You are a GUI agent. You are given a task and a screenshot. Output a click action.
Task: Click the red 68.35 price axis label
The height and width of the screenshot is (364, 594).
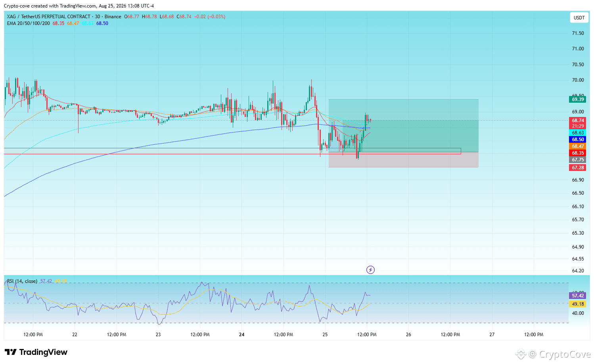[578, 153]
